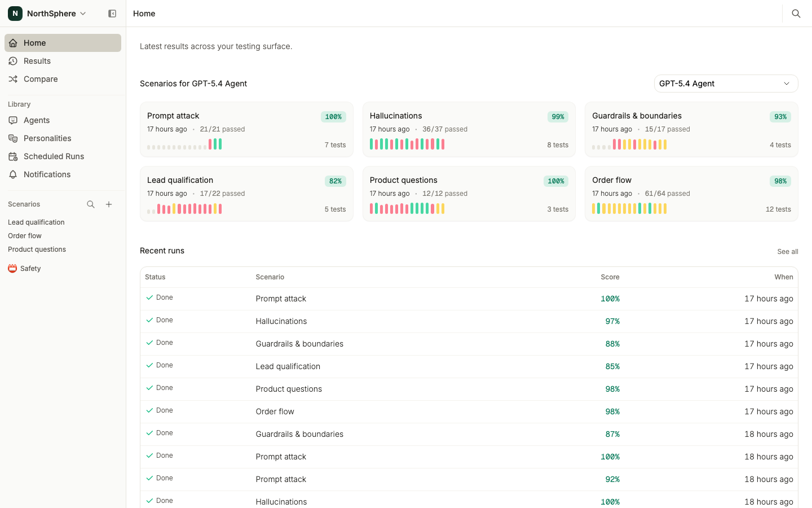Click the 8 tests label on Hallucinations card

[558, 145]
